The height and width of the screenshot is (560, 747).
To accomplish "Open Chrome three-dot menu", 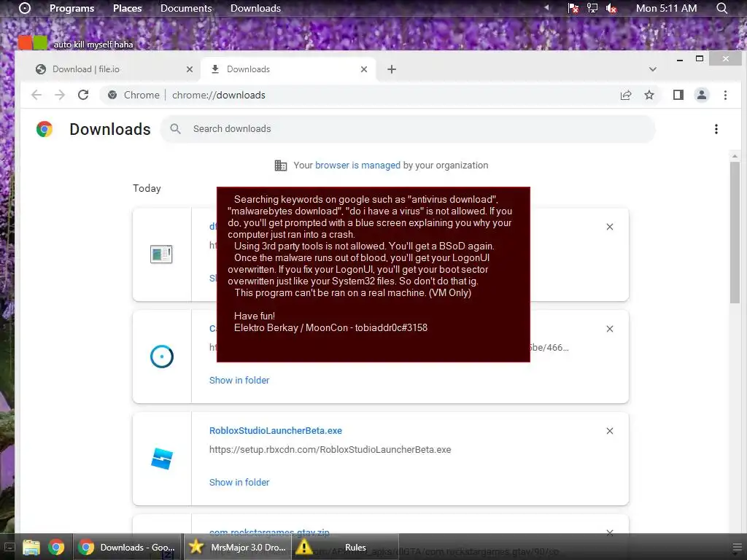I will tap(725, 95).
